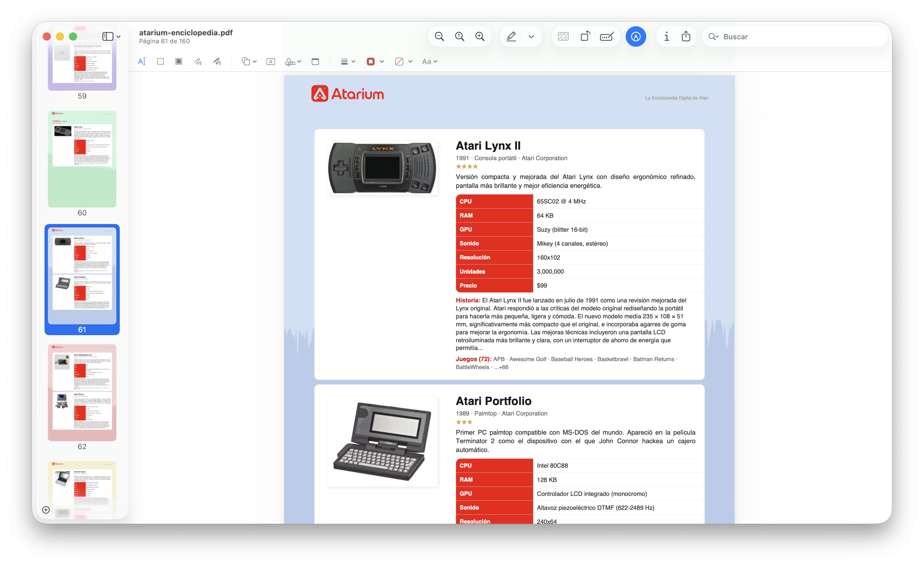The width and height of the screenshot is (924, 566).
Task: Open the document info inspector
Action: (666, 36)
